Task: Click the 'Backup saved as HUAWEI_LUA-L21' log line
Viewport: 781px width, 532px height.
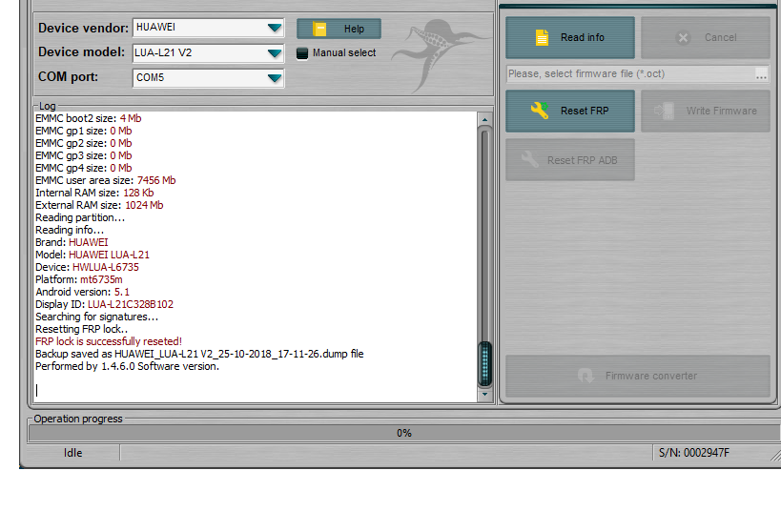Action: tap(199, 354)
